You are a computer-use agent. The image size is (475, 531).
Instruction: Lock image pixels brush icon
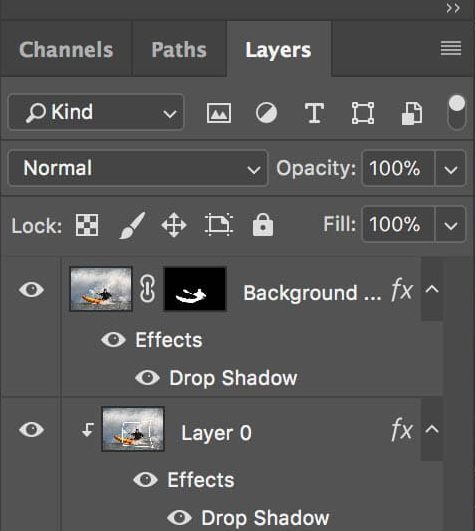click(x=133, y=225)
